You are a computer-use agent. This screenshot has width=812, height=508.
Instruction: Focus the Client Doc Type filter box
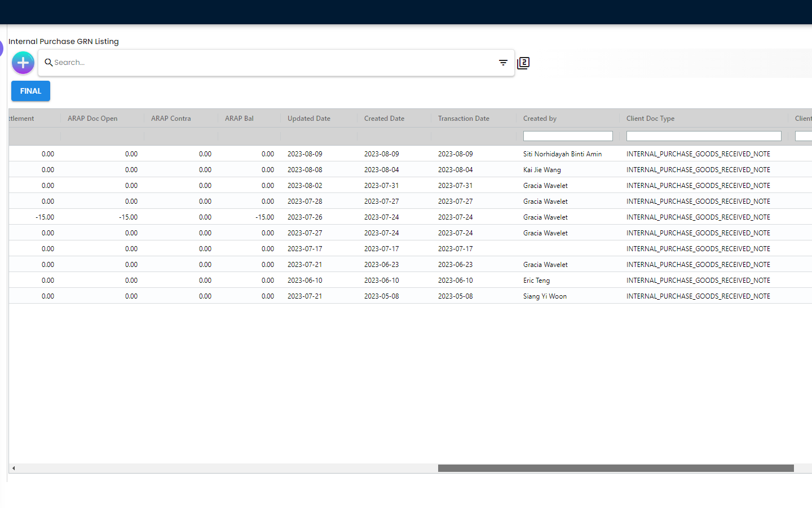coord(703,136)
